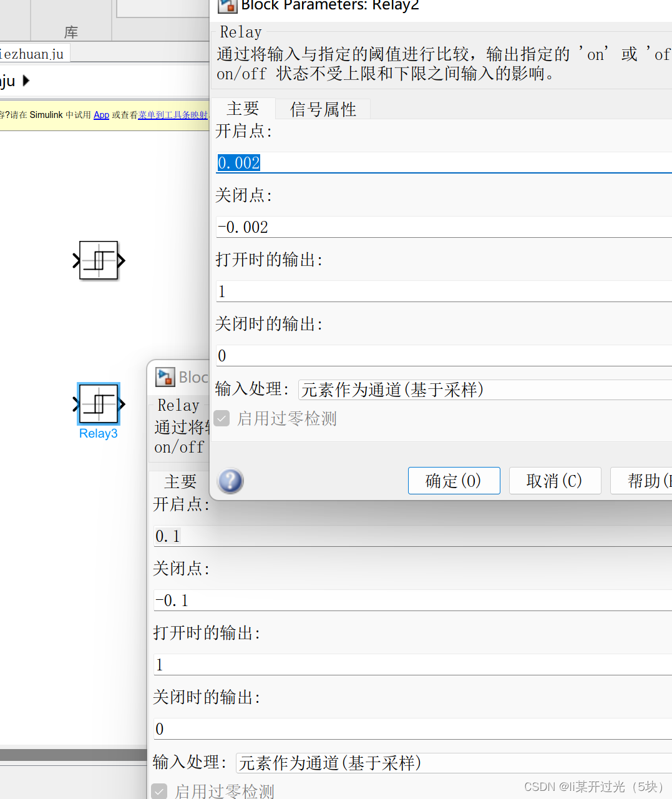Open the input processing dropdown in the rear dialog
This screenshot has height=799, width=672.
coord(454,763)
